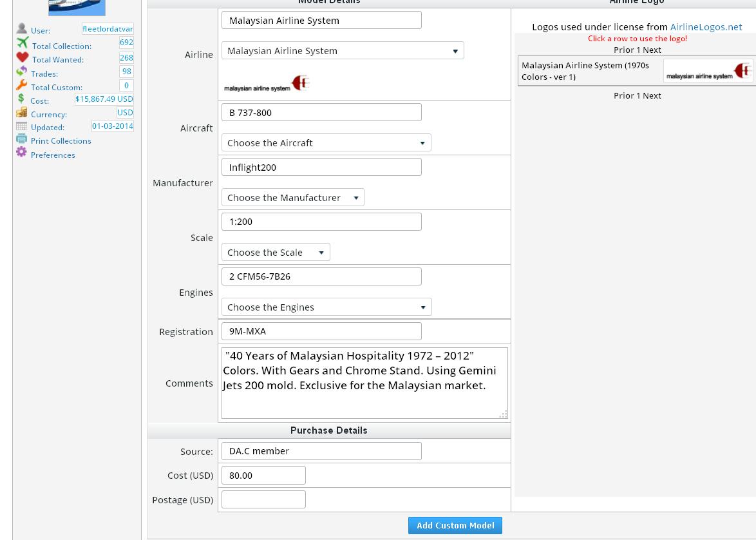Click the printer Print Collections icon
Screen dimensions: 756x540
[x=21, y=139]
